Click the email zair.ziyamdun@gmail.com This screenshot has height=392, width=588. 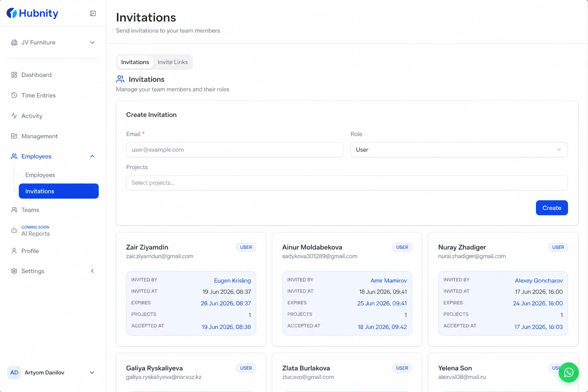pyautogui.click(x=160, y=256)
